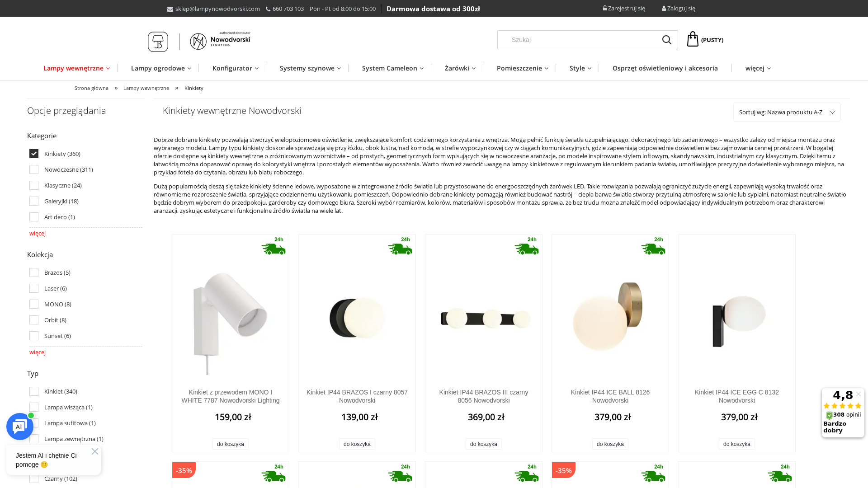Click Zaloguj się link
This screenshot has height=488, width=868.
pyautogui.click(x=679, y=8)
